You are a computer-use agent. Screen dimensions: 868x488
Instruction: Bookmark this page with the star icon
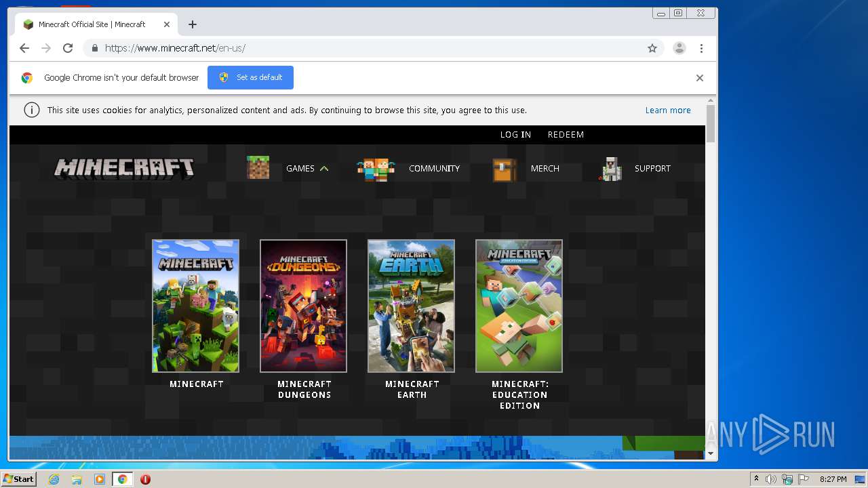click(652, 48)
